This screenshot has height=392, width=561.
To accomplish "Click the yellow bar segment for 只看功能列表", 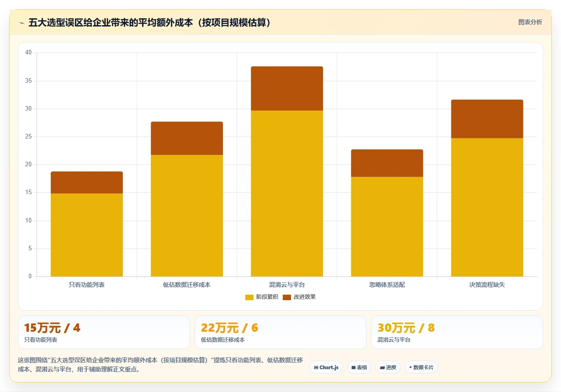I will pos(87,235).
